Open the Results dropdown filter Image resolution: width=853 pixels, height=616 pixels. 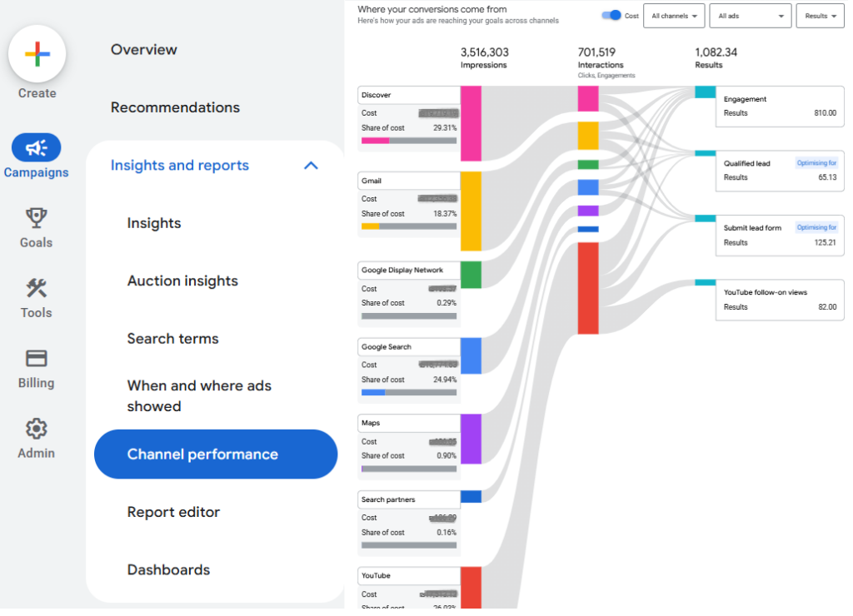point(821,16)
